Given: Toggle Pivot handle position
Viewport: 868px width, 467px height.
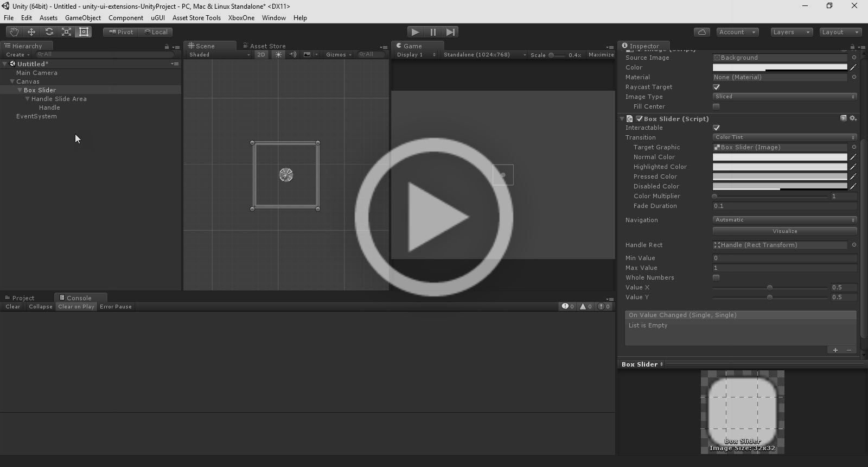Looking at the screenshot, I should (121, 32).
